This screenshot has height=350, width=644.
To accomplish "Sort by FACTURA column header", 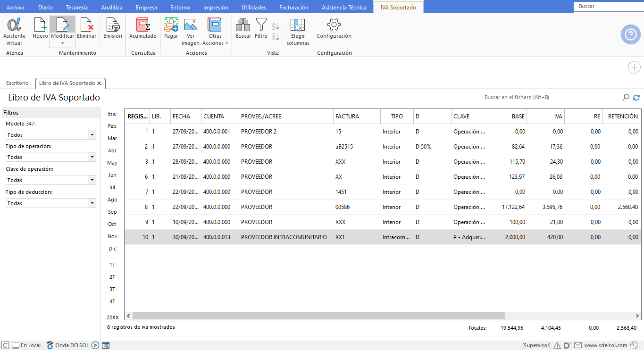I will coord(357,117).
